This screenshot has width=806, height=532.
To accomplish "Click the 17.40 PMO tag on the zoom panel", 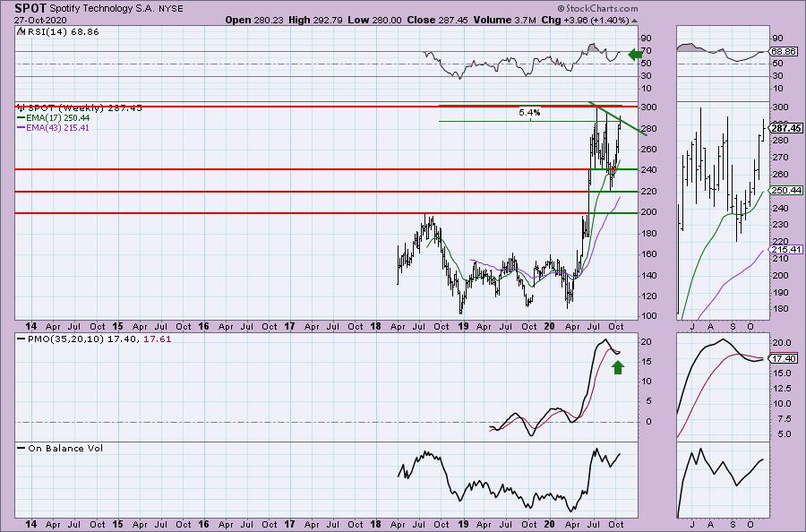I will point(784,358).
